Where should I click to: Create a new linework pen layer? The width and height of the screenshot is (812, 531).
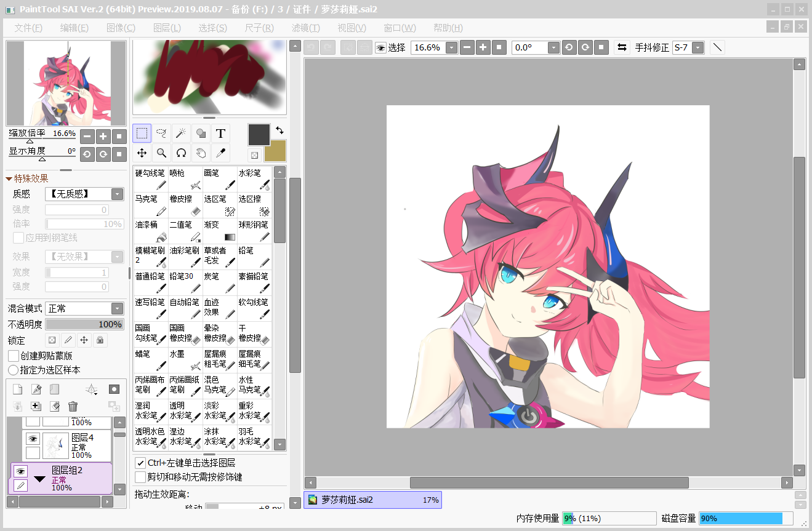36,389
